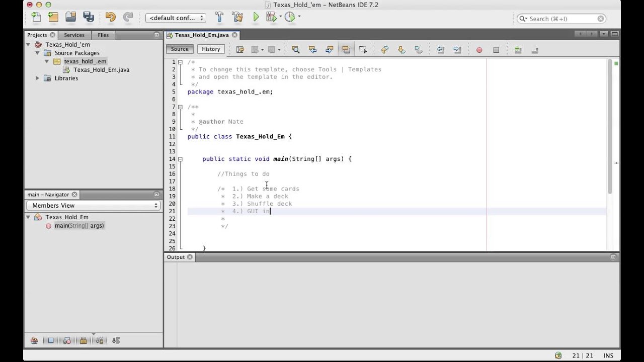Click Next Bookmark icon
The width and height of the screenshot is (644, 362).
[x=401, y=50]
